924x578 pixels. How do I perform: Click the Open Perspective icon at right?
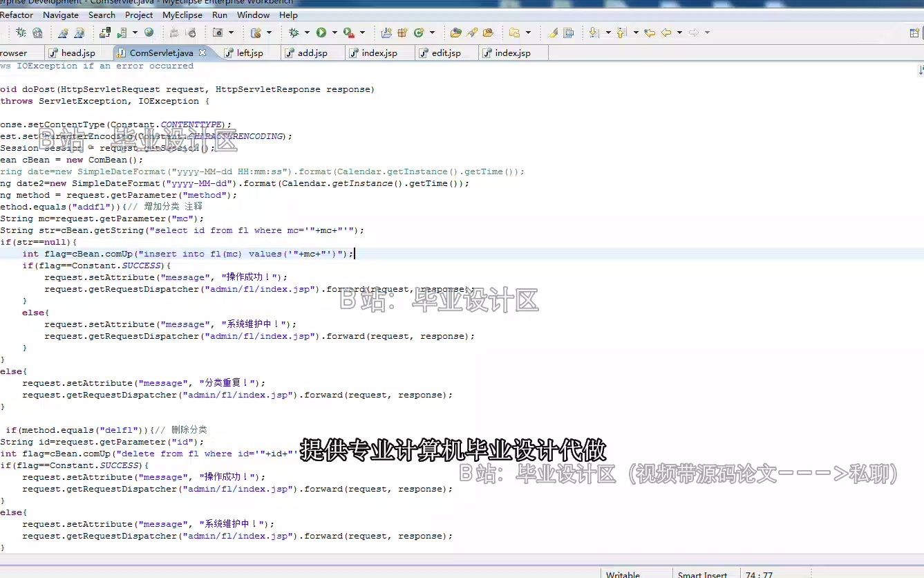coord(915,32)
